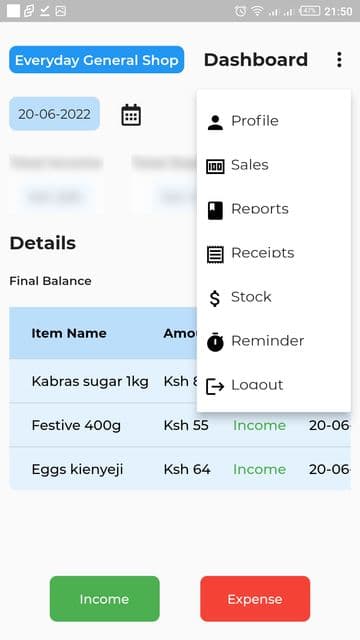
Task: Click the Receipts list icon
Action: click(215, 255)
